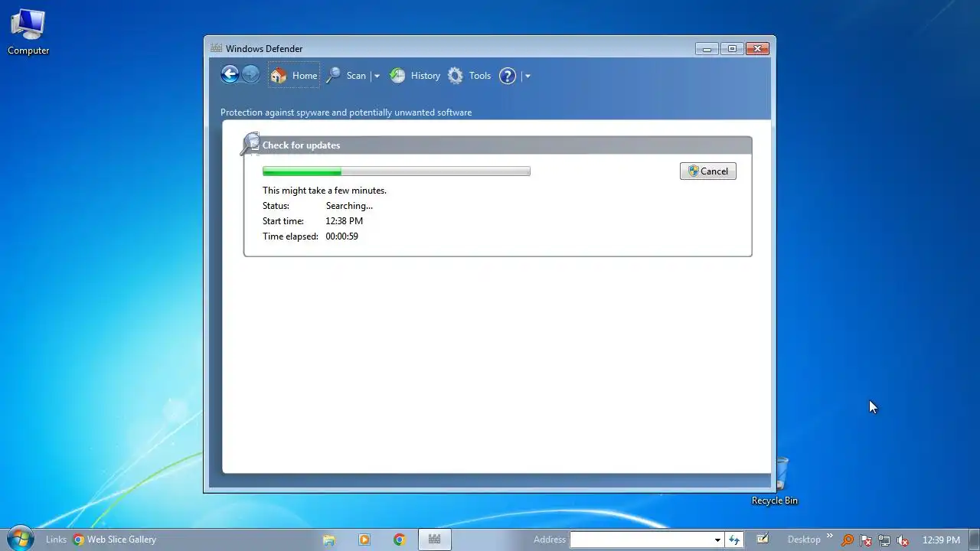This screenshot has height=551, width=980.
Task: Open the Home page
Action: (294, 75)
